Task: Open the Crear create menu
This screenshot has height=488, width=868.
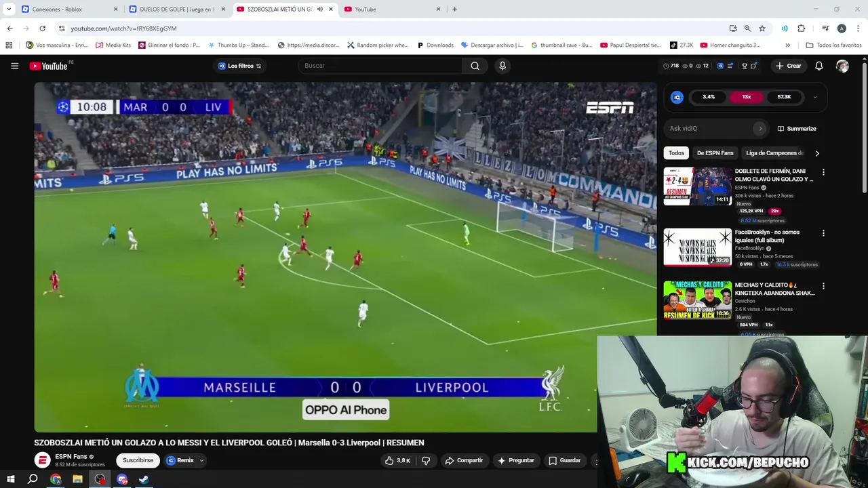Action: pos(789,66)
